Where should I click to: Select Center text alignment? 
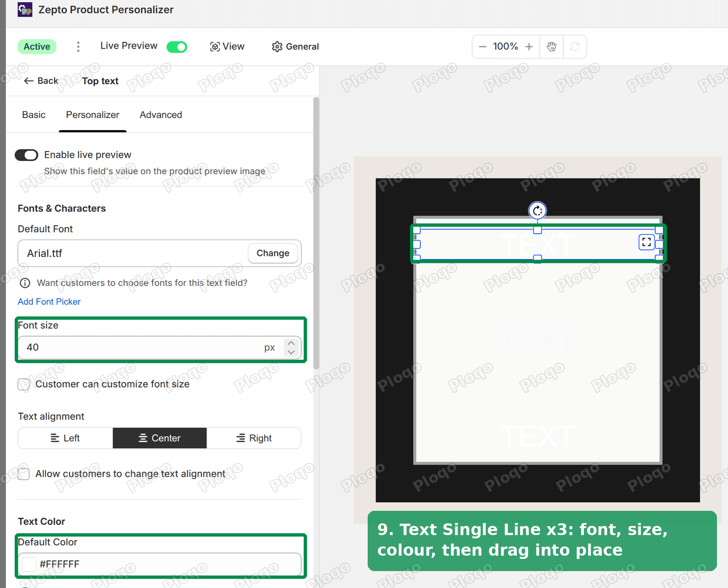pos(160,438)
